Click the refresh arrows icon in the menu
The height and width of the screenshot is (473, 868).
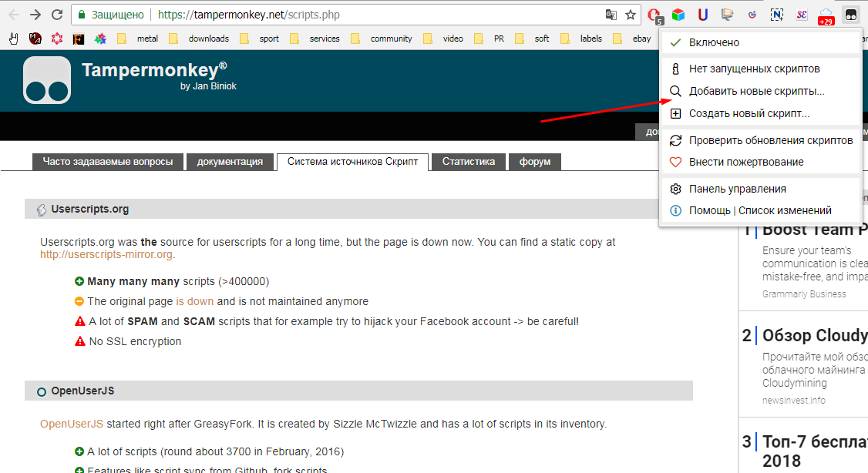click(675, 140)
